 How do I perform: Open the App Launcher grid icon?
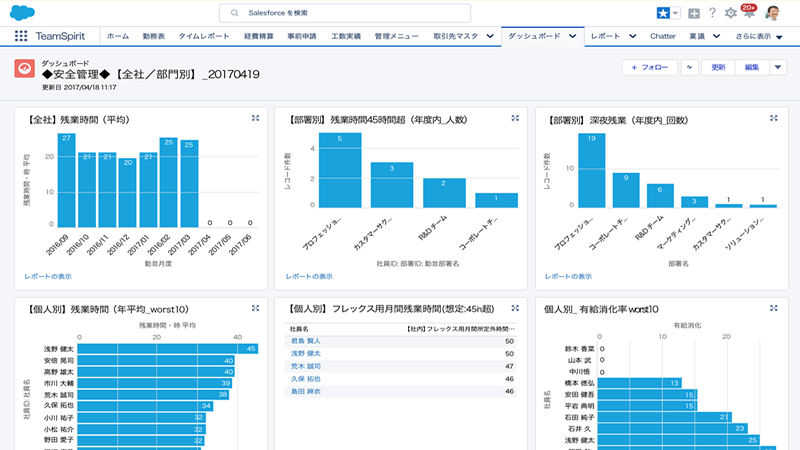click(x=21, y=36)
